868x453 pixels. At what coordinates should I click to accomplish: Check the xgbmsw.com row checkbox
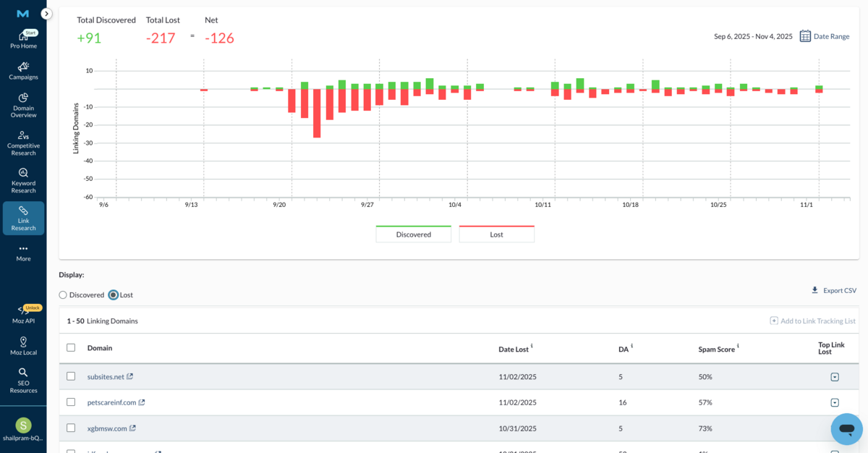(x=71, y=428)
